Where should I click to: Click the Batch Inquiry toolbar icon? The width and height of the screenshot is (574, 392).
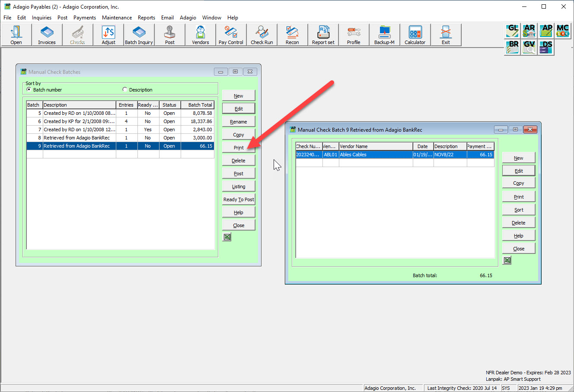point(139,35)
